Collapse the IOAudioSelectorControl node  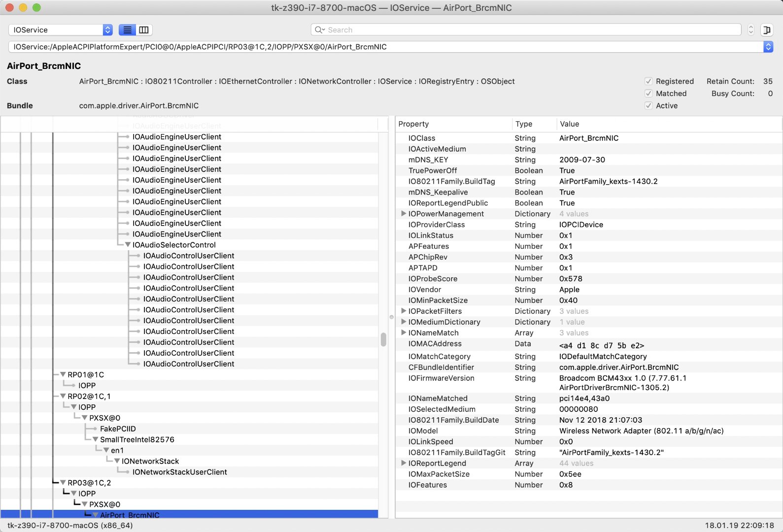pyautogui.click(x=128, y=245)
